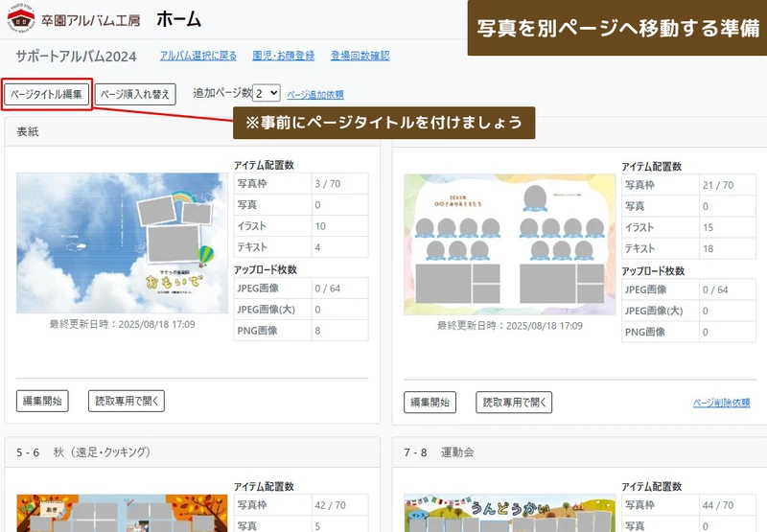The width and height of the screenshot is (767, 532).
Task: Open the 登場回数確認 link
Action: [360, 56]
